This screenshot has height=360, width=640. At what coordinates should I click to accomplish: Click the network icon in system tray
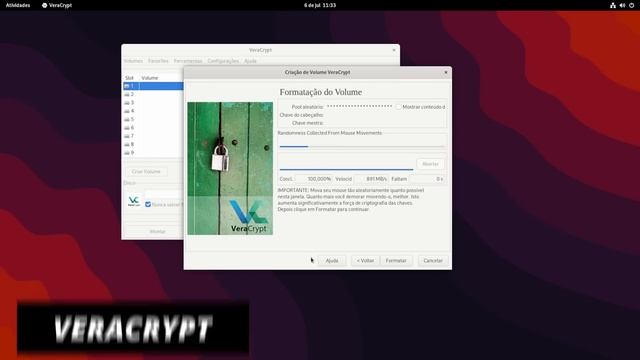click(613, 5)
